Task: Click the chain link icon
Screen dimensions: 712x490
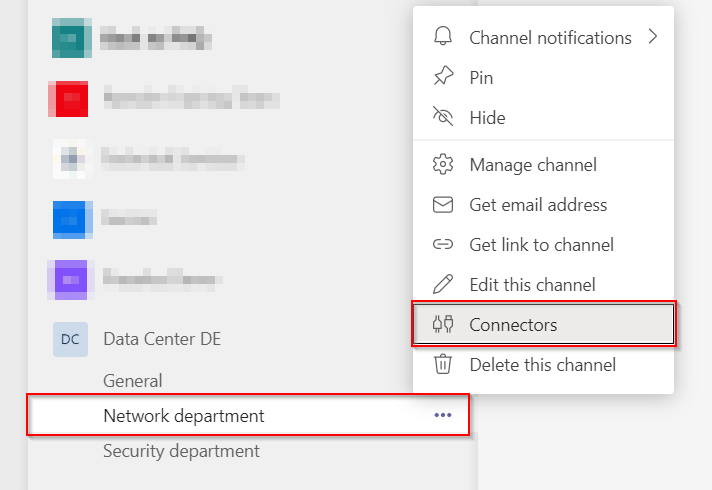Action: [x=442, y=245]
